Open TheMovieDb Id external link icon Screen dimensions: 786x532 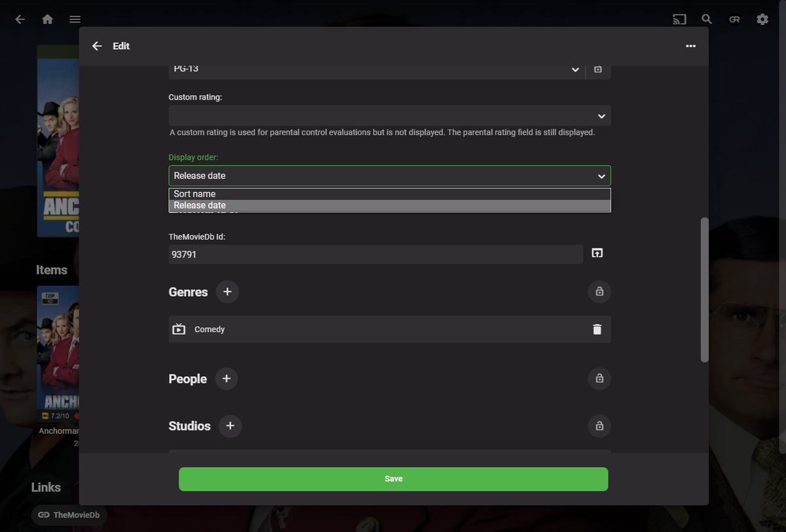point(597,253)
